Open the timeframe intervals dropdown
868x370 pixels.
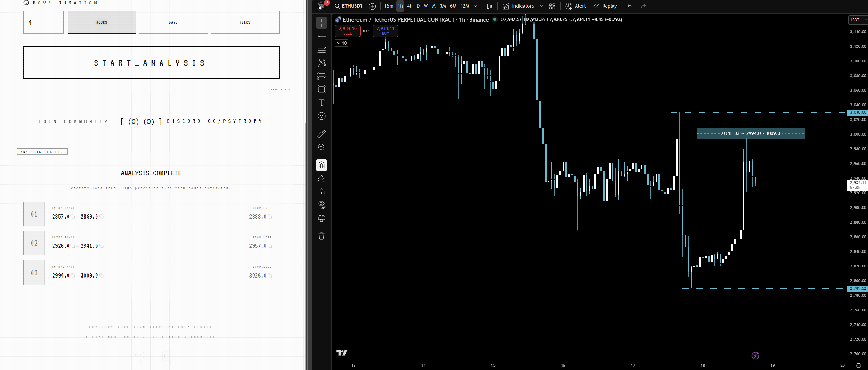(x=476, y=6)
